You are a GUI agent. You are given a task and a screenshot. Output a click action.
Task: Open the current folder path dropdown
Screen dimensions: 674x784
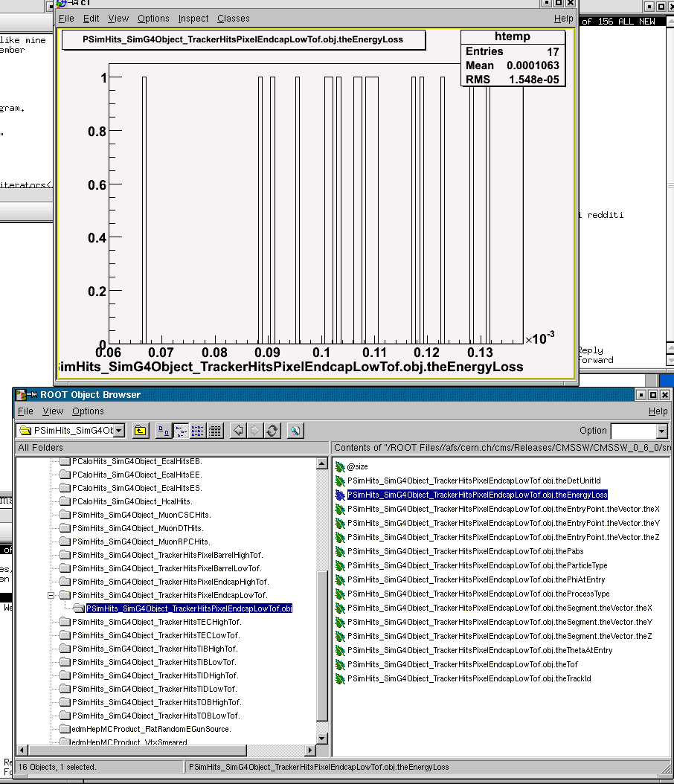pyautogui.click(x=118, y=431)
